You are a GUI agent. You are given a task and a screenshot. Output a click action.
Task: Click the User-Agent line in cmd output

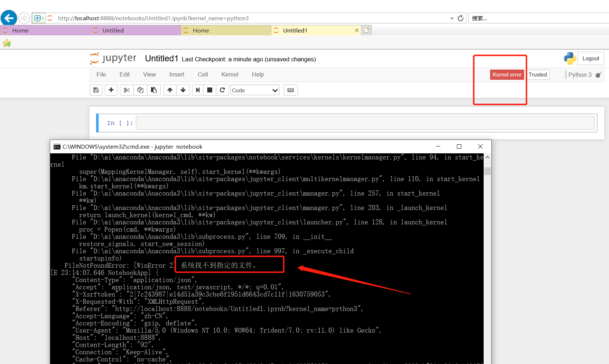click(227, 330)
